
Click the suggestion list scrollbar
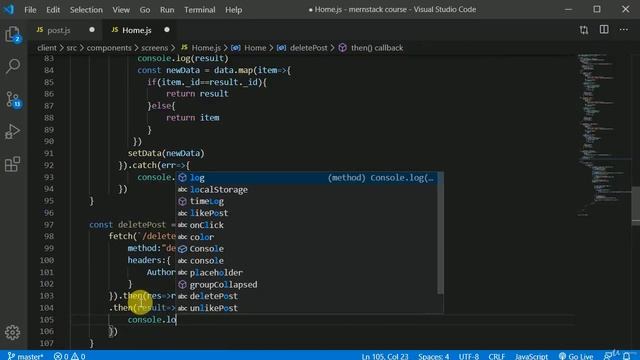coord(440,233)
